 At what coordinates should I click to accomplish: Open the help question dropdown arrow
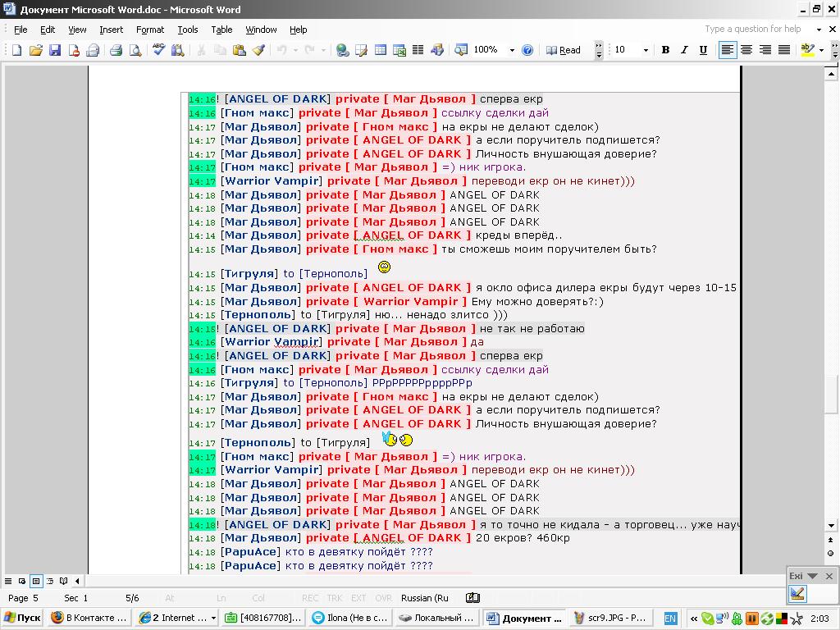tap(819, 30)
